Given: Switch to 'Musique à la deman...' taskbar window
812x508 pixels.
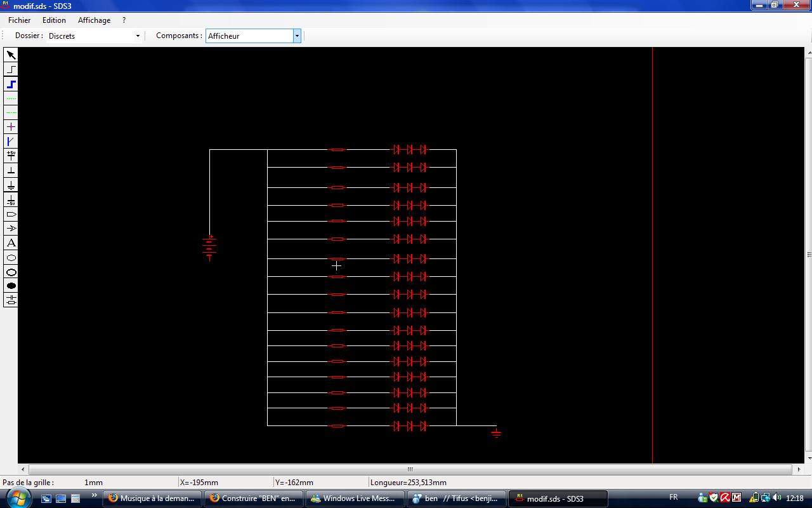Looking at the screenshot, I should coord(152,498).
